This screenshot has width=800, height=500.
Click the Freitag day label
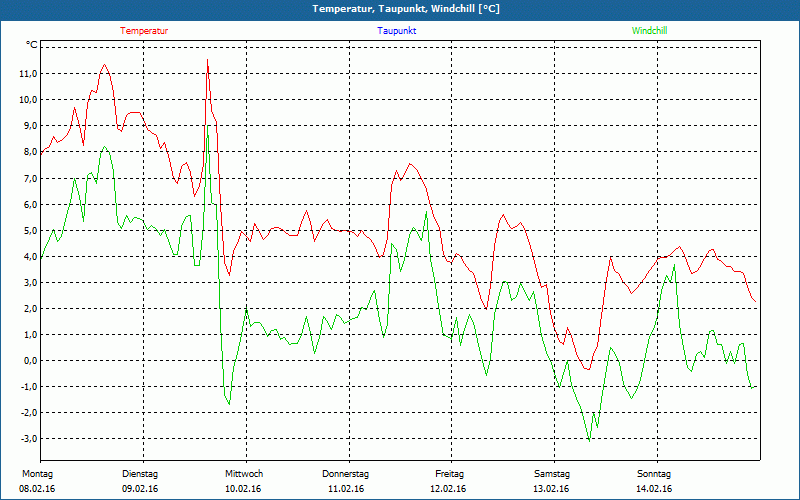pos(449,474)
